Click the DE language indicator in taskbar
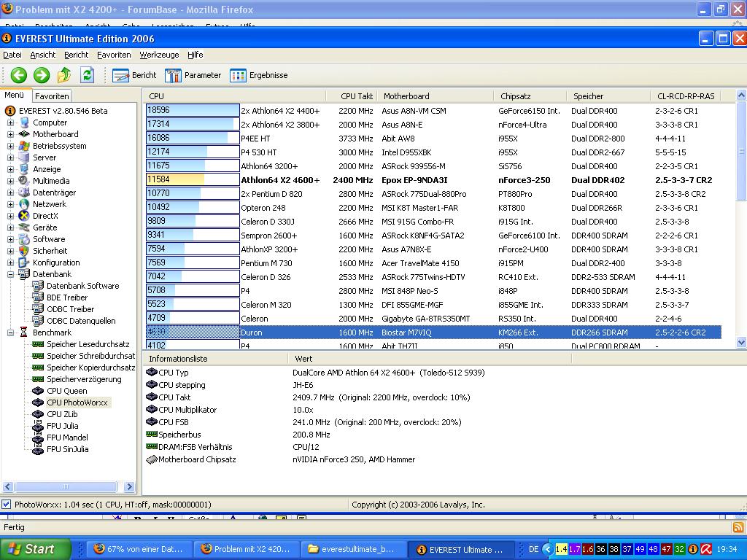The width and height of the screenshot is (747, 560). pos(533,549)
